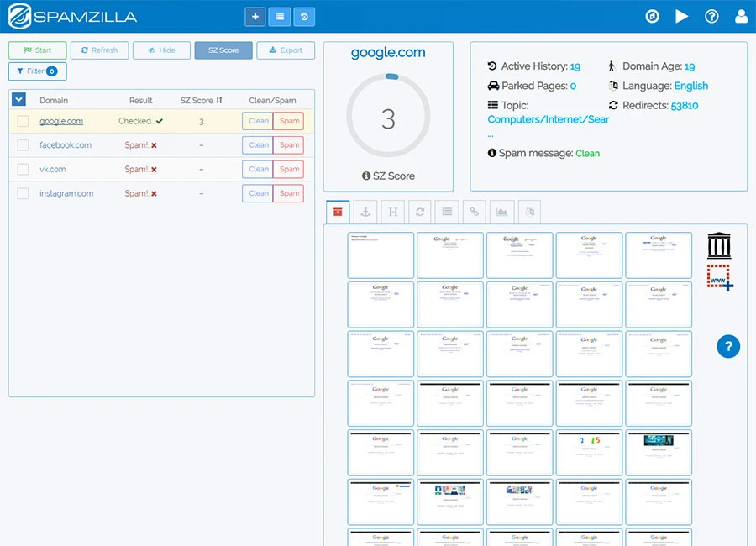
Task: Click the play icon in top bar
Action: point(681,16)
